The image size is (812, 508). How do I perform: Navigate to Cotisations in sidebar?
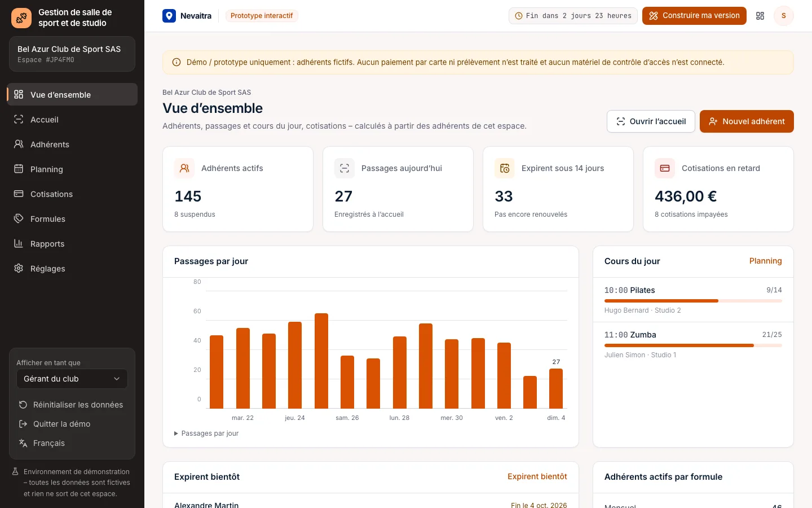[72, 194]
